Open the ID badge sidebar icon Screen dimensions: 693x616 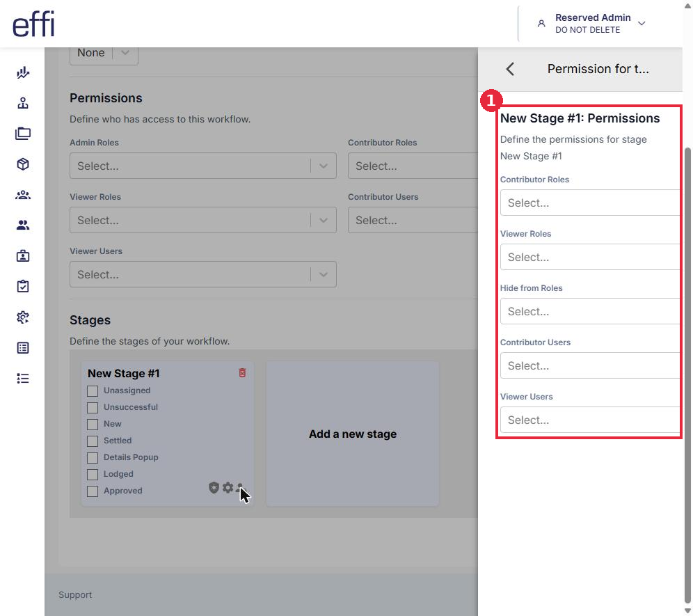tap(23, 256)
